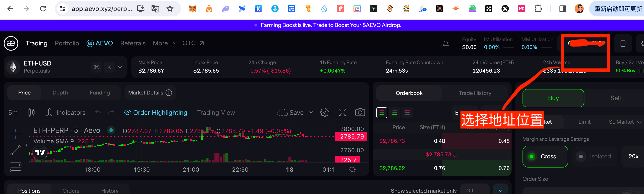Choose the Sell side
644x194 pixels.
(x=615, y=98)
